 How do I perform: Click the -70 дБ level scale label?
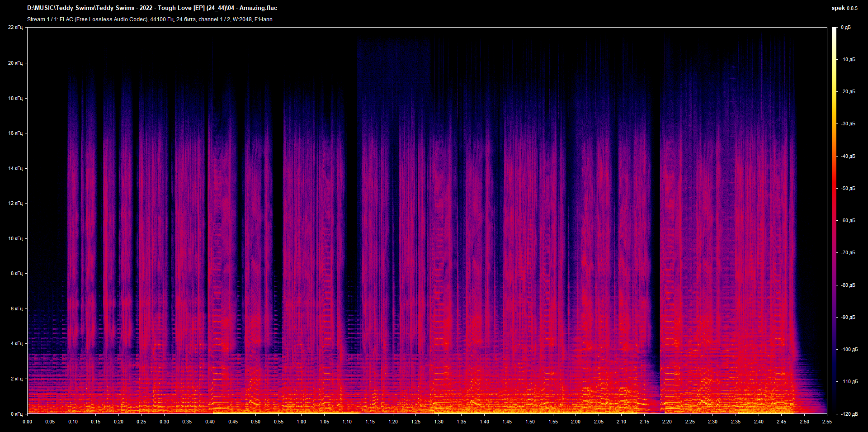tap(848, 253)
